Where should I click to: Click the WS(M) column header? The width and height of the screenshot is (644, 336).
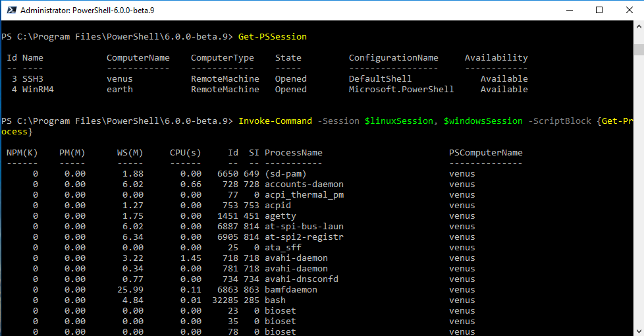[130, 153]
